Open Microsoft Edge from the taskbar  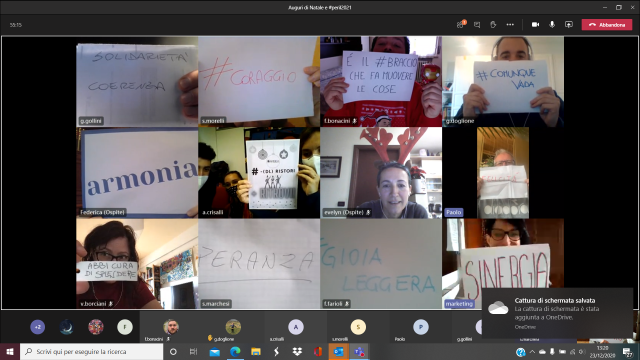coord(235,351)
